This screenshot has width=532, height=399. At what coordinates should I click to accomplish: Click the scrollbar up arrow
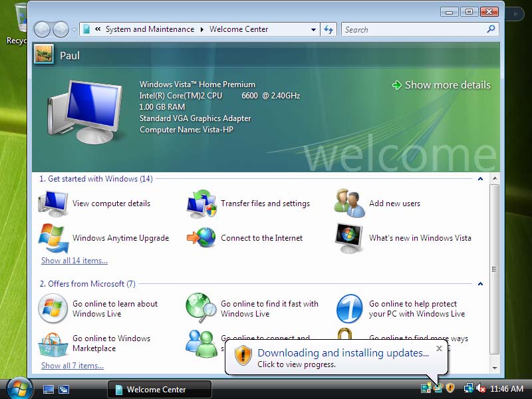(x=495, y=178)
